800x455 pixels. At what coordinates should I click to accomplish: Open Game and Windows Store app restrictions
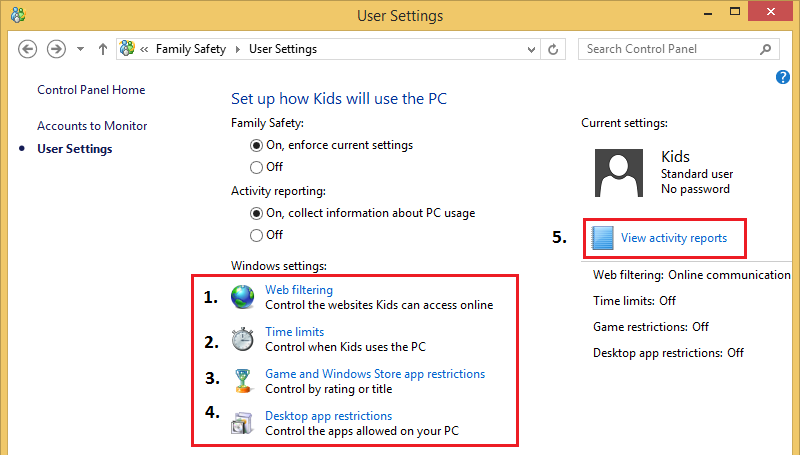(374, 374)
